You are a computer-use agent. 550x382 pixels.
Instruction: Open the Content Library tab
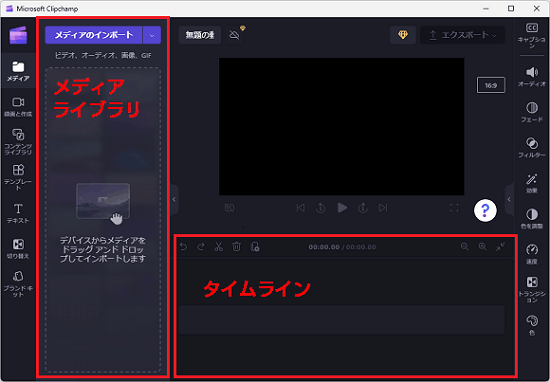18,142
